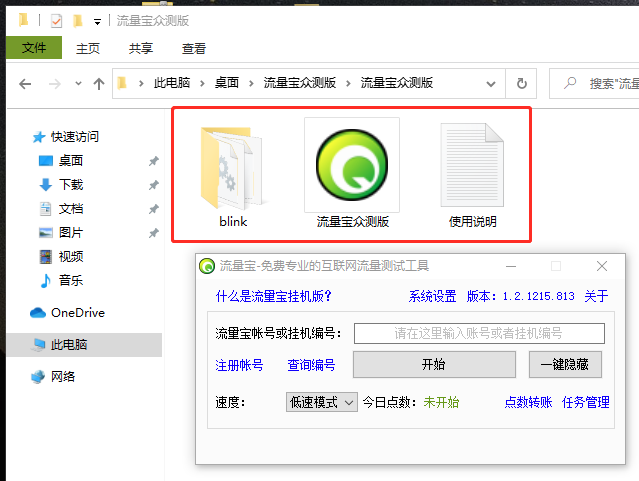Minimize the 流量宝 window

coord(511,266)
